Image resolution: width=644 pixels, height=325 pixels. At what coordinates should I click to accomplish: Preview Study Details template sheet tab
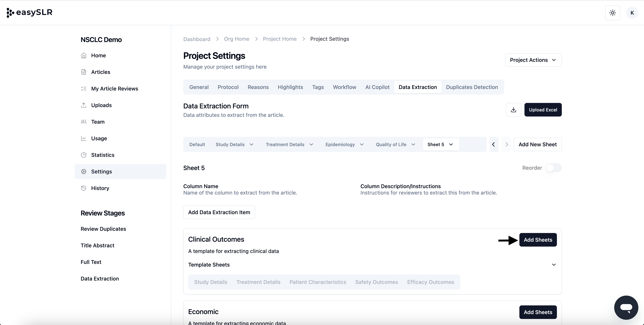pyautogui.click(x=211, y=282)
